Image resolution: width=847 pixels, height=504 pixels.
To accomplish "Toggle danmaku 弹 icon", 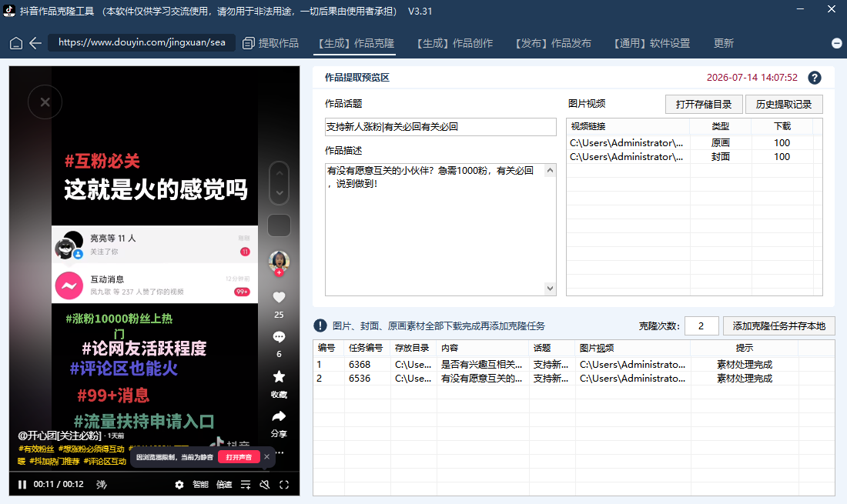I will coord(101,485).
